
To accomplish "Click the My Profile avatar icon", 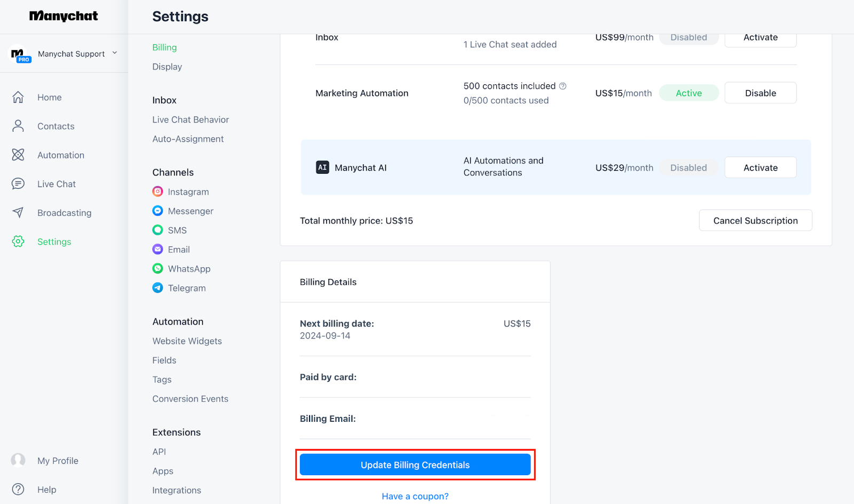I will click(x=18, y=460).
